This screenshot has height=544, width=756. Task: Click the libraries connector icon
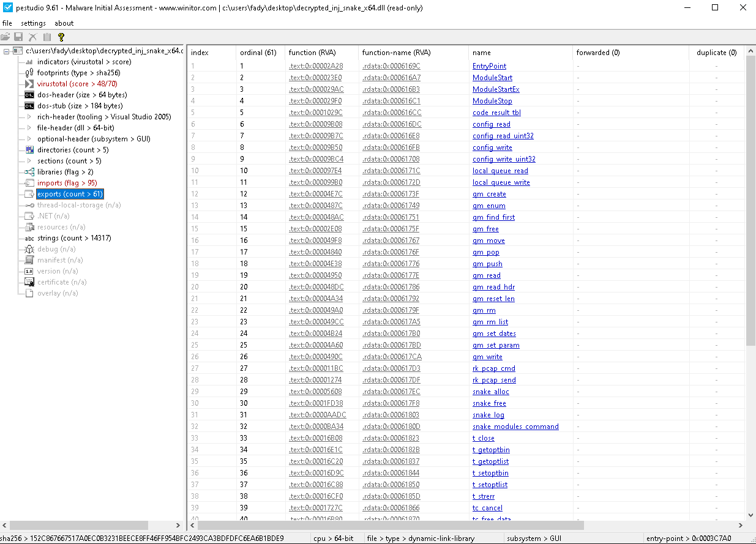point(29,172)
